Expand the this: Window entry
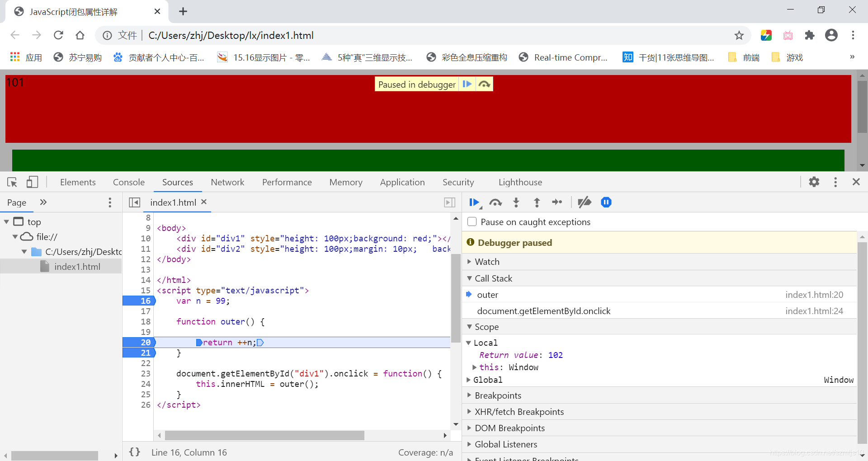Viewport: 868px width, 461px height. [475, 367]
